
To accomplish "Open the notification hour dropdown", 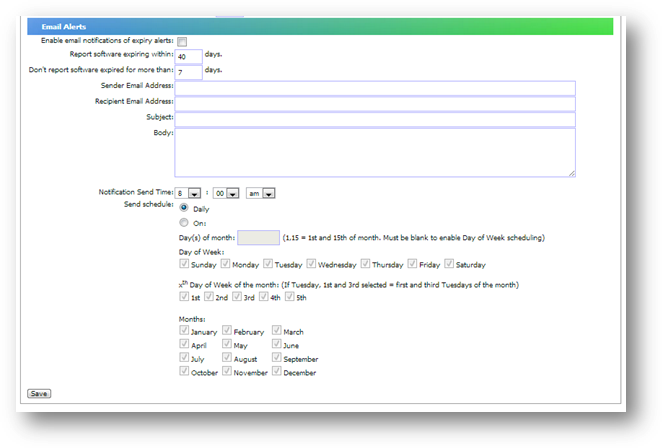I will tap(188, 193).
